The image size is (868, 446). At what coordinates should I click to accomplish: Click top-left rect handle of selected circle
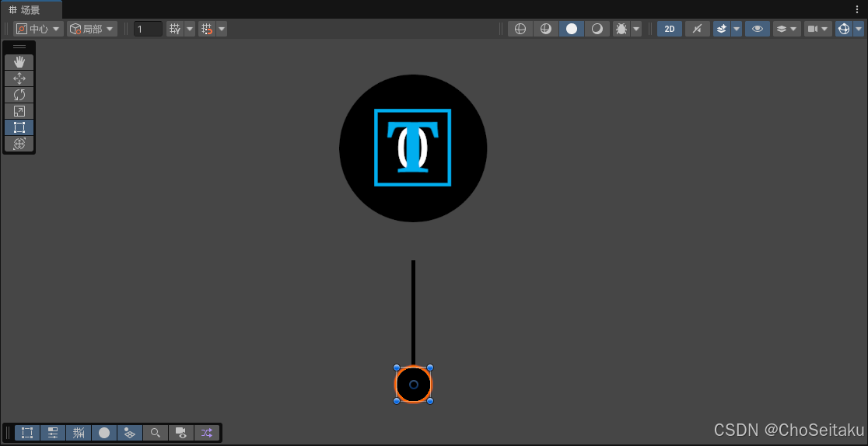click(x=397, y=368)
